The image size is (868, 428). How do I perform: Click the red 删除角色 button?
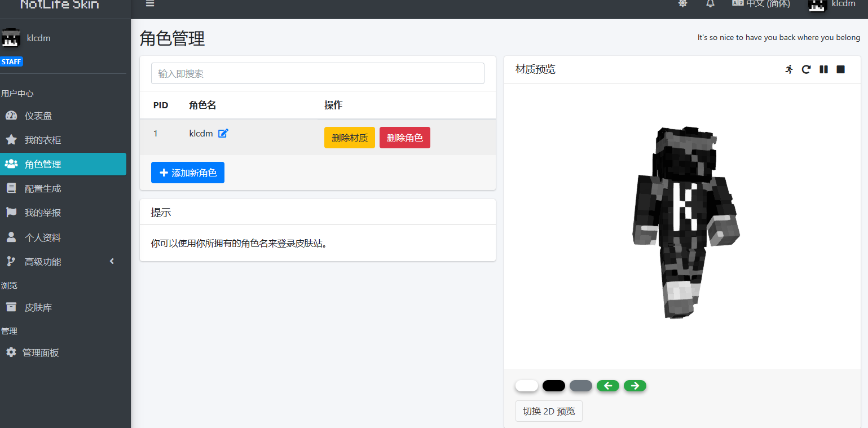click(x=405, y=138)
